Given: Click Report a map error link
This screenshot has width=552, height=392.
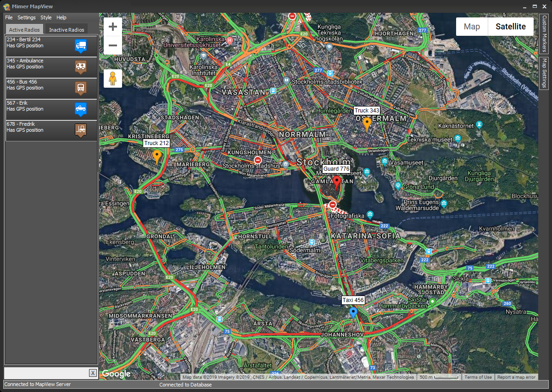Looking at the screenshot, I should point(516,377).
